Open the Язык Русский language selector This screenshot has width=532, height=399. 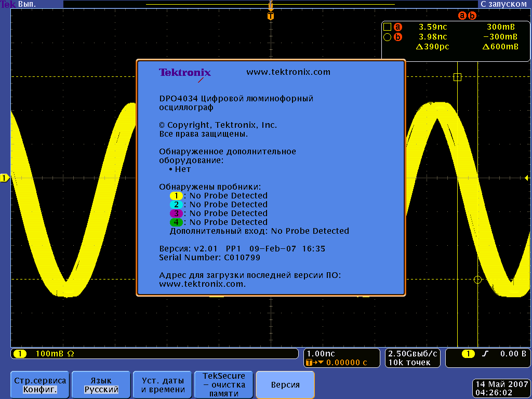point(101,384)
